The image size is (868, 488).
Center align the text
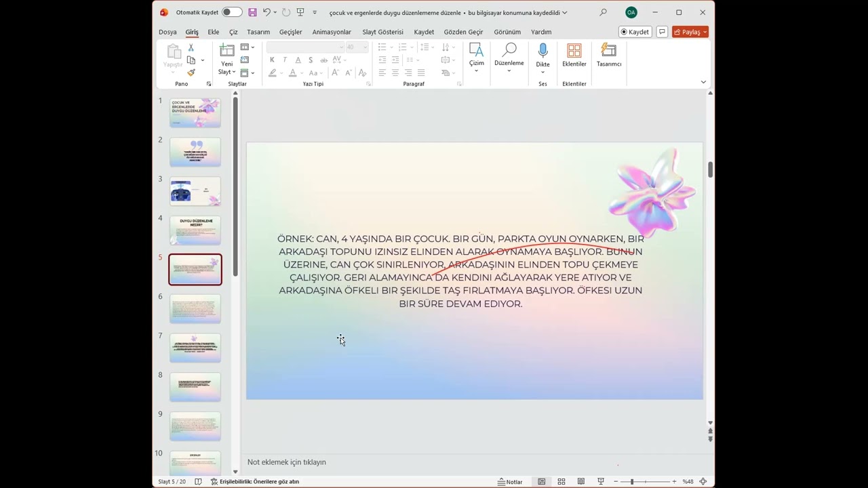pos(395,73)
